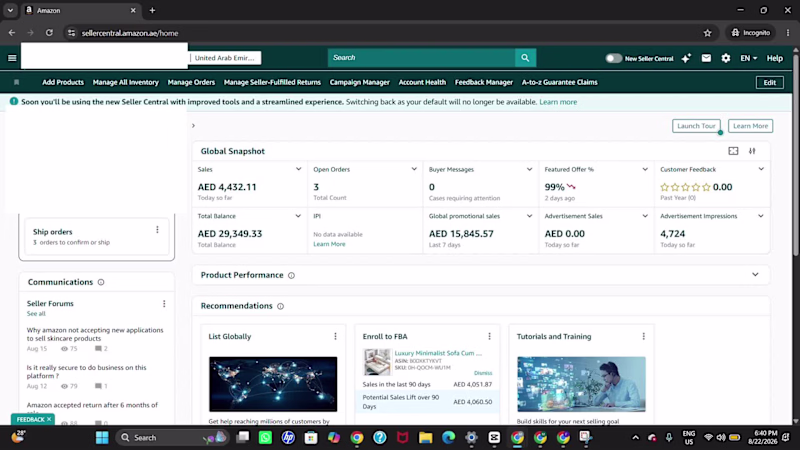The height and width of the screenshot is (450, 800).
Task: Toggle the New Seller Central switch
Action: 613,58
